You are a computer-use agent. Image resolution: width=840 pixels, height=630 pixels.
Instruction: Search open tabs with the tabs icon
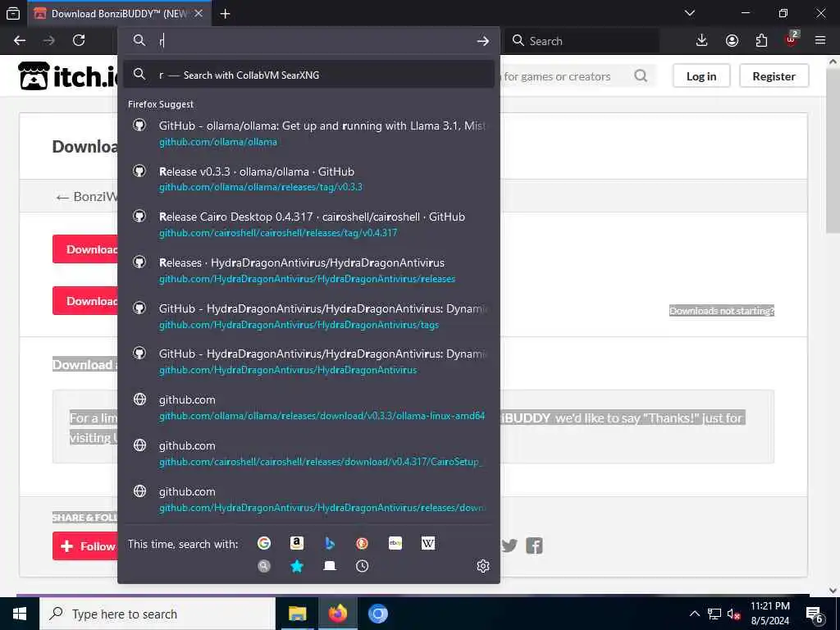coord(330,566)
